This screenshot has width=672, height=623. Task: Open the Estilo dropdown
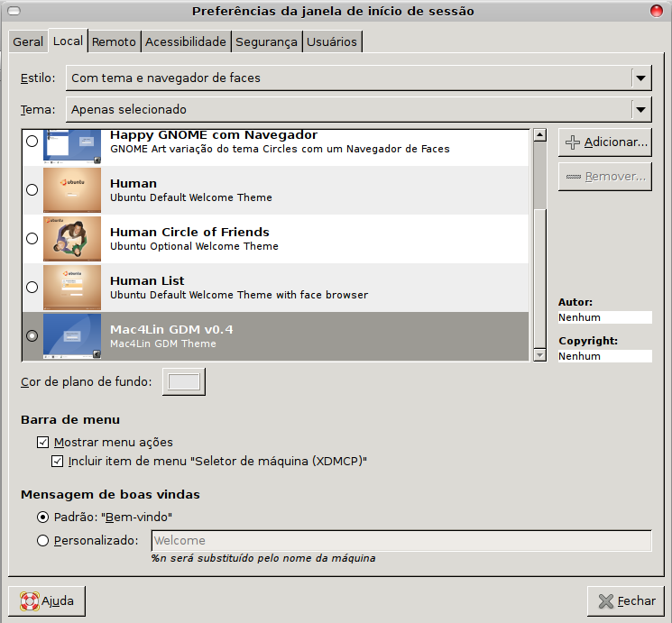[359, 78]
